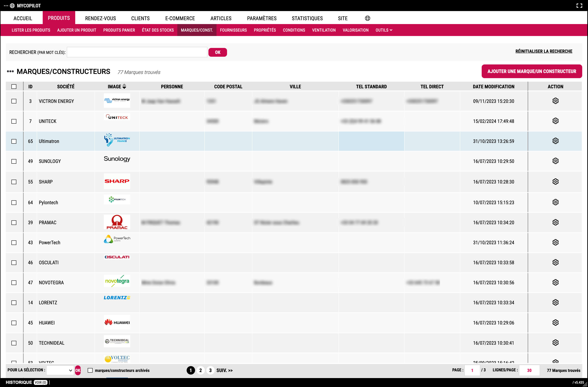Click Réinitialiser la recherche link
This screenshot has width=588, height=387.
[544, 51]
